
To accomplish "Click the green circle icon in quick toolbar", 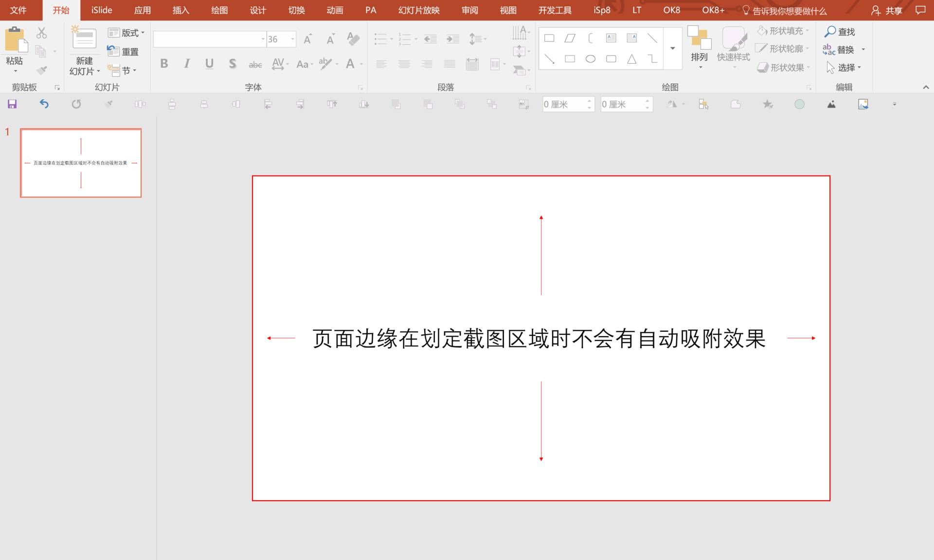I will [799, 104].
